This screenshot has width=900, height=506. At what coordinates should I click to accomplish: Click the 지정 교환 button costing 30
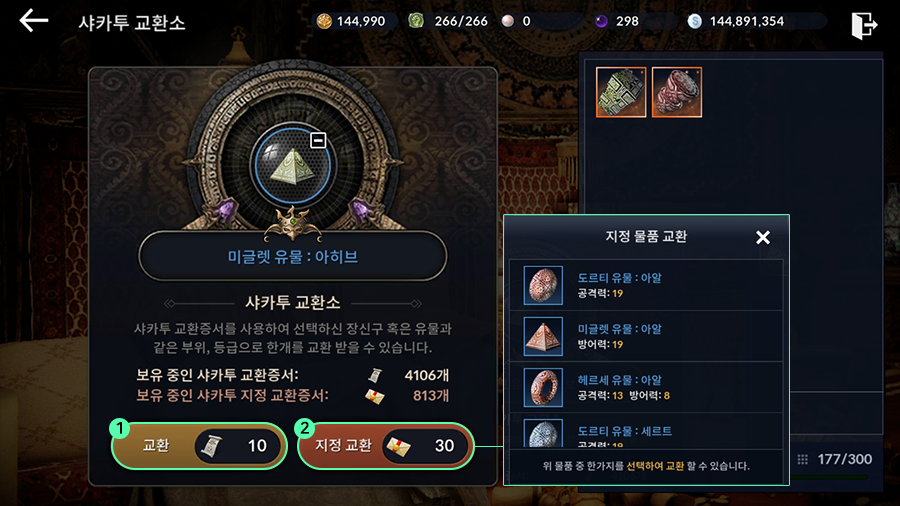coord(386,446)
